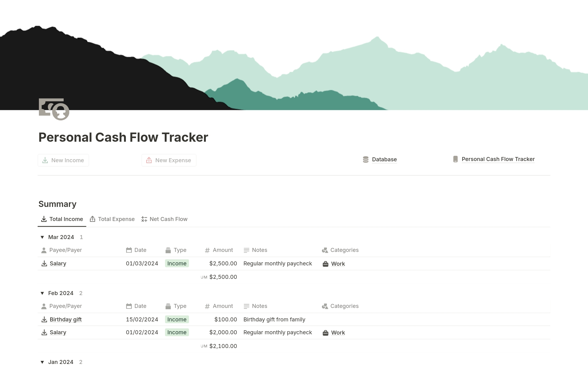Click the Net Cash Flow summary tab icon
588x367 pixels.
145,219
